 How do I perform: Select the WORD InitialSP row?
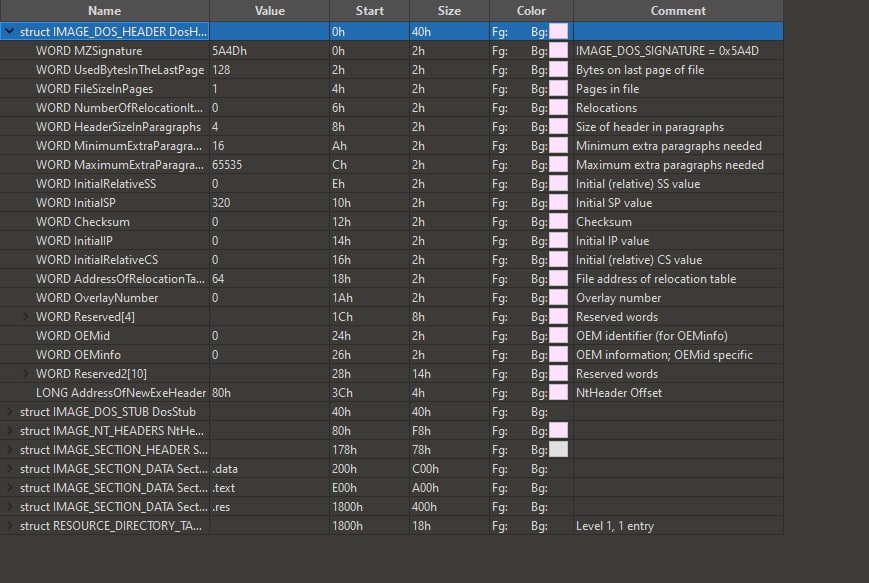pyautogui.click(x=391, y=203)
